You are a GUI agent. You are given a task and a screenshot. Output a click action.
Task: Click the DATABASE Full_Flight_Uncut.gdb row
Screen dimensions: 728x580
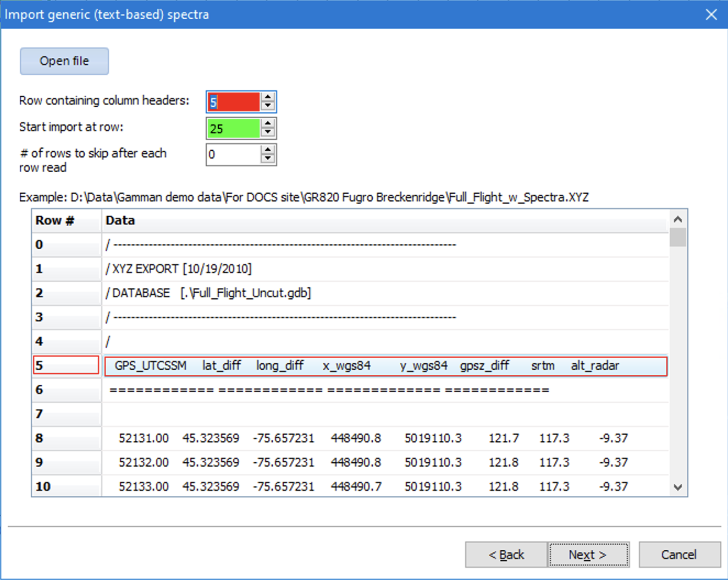tap(385, 293)
